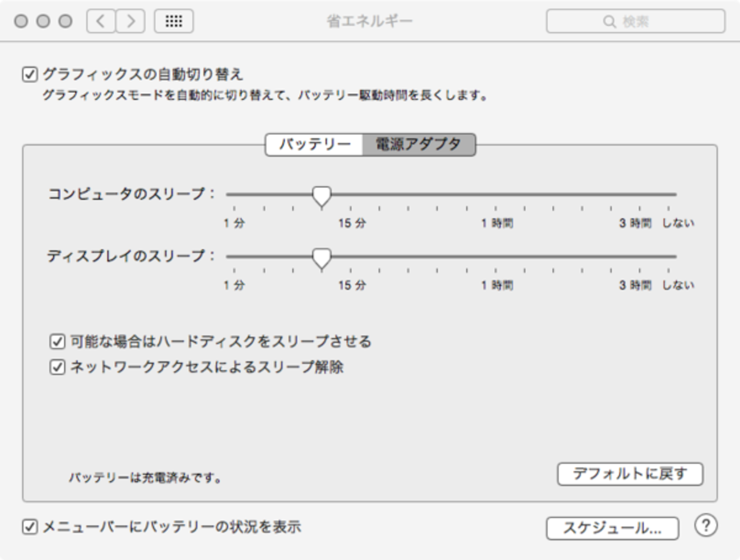Click the コンピュータのスリープ slider handle

pyautogui.click(x=322, y=196)
